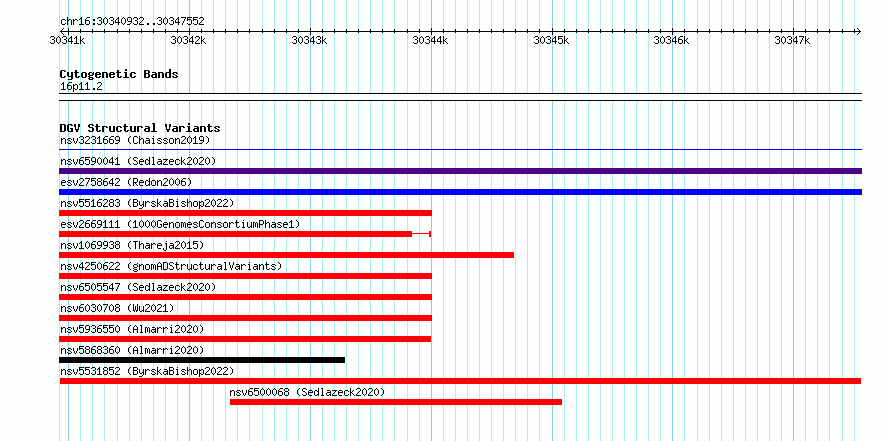The width and height of the screenshot is (890, 441).
Task: Click the 30341k ruler label
Action: click(68, 40)
